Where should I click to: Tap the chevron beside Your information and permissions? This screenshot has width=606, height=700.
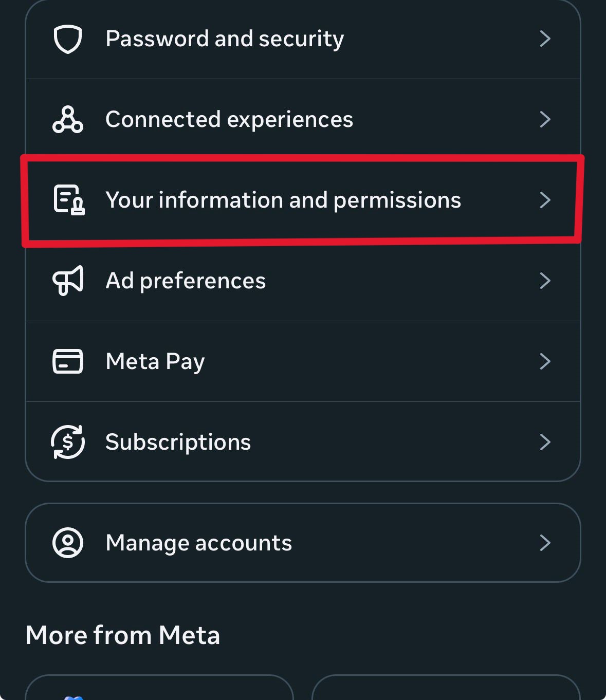tap(545, 200)
